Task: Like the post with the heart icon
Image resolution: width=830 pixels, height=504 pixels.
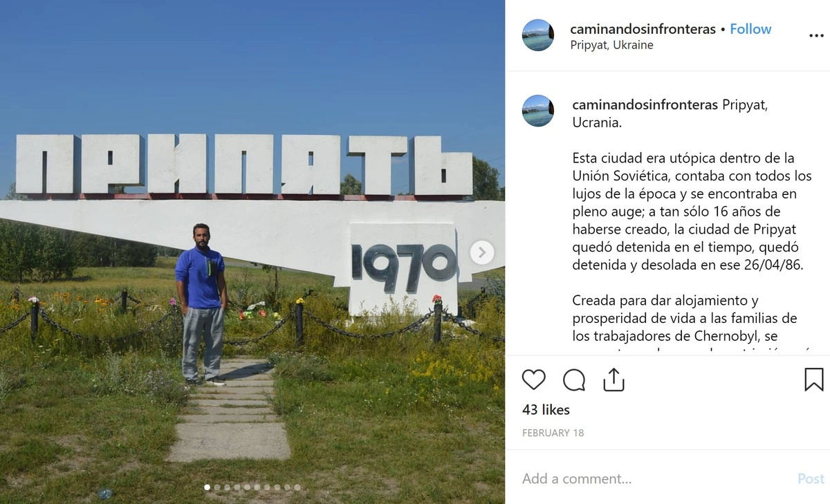Action: [x=533, y=380]
